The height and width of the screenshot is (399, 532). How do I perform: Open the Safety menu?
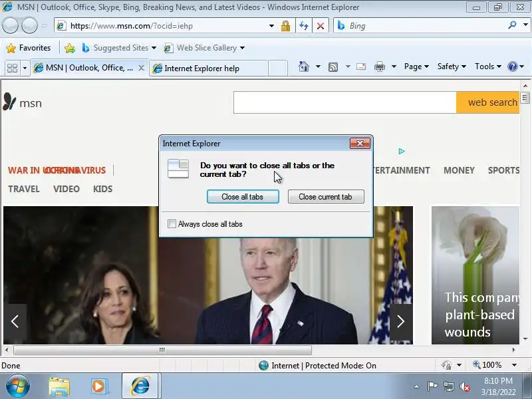[x=452, y=66]
